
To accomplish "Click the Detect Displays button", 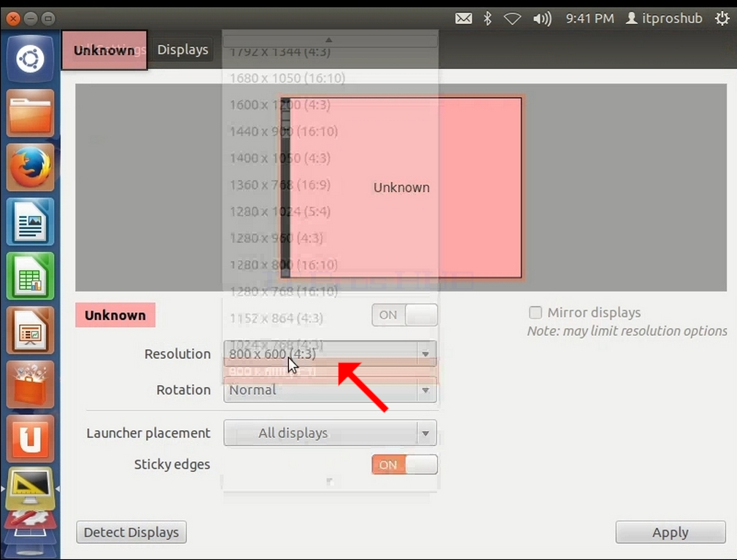I will 131,532.
